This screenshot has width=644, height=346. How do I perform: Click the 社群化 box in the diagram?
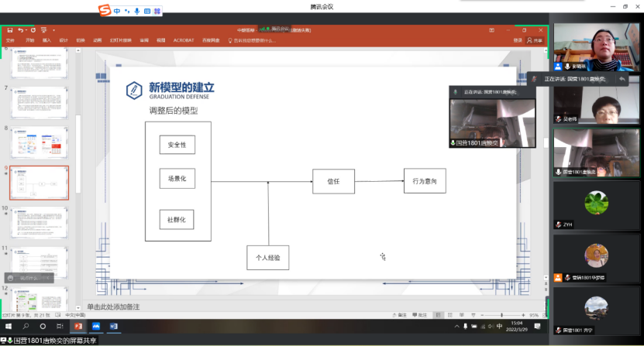177,220
